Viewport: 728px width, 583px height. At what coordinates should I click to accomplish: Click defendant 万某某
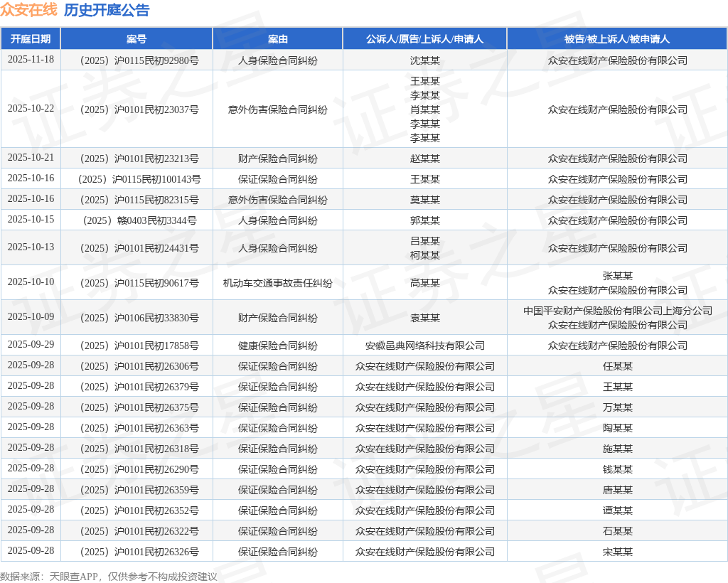click(618, 407)
